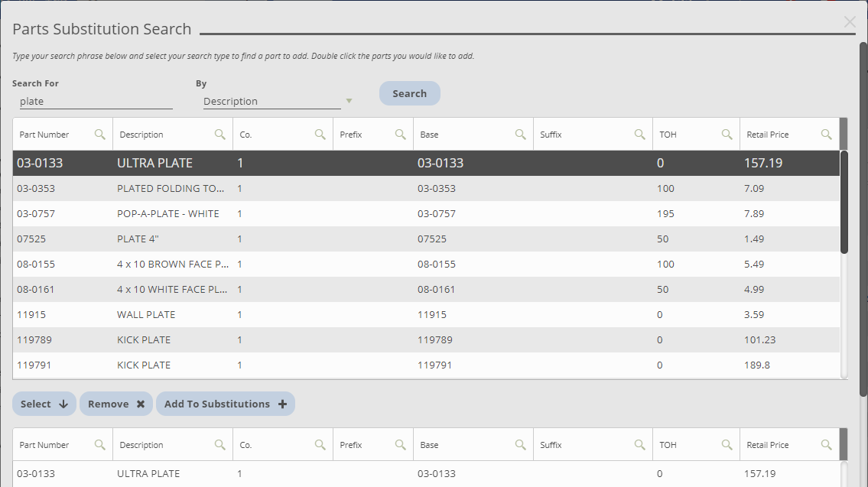Click Add To Substitutions
Image resolution: width=868 pixels, height=487 pixels.
point(225,404)
